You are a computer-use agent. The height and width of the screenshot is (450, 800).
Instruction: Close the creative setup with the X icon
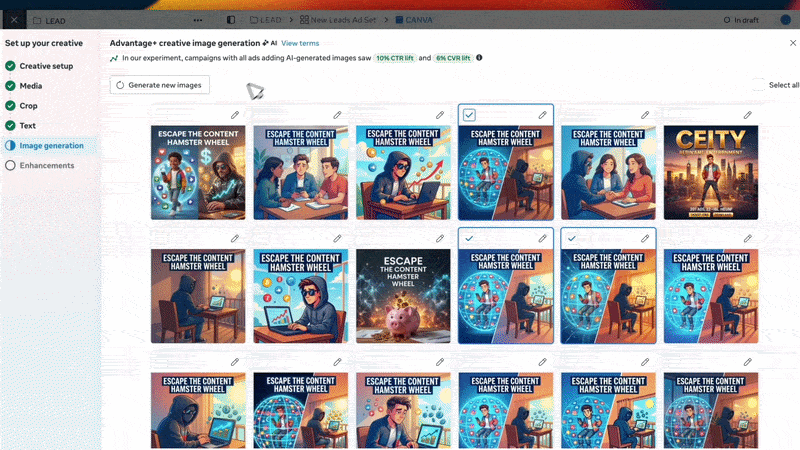tap(14, 20)
